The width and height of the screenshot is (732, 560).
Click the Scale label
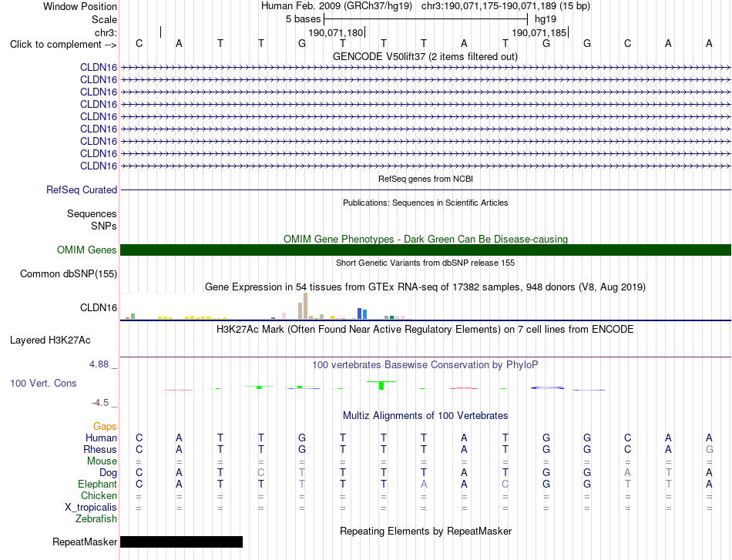pos(104,19)
